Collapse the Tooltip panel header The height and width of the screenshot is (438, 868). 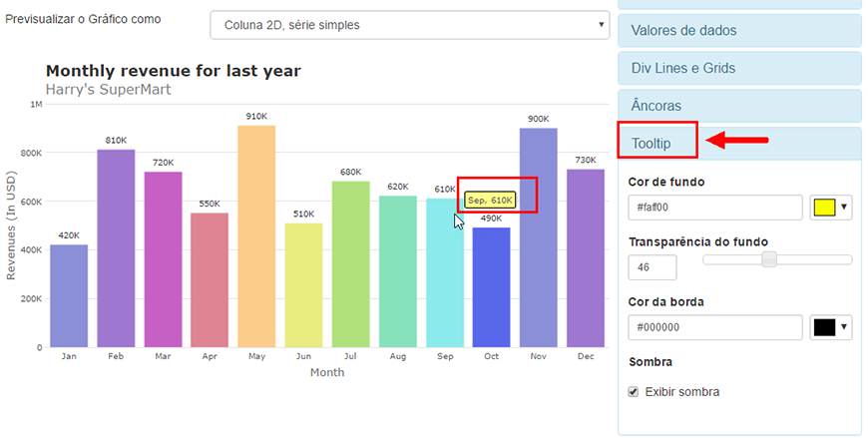click(739, 144)
